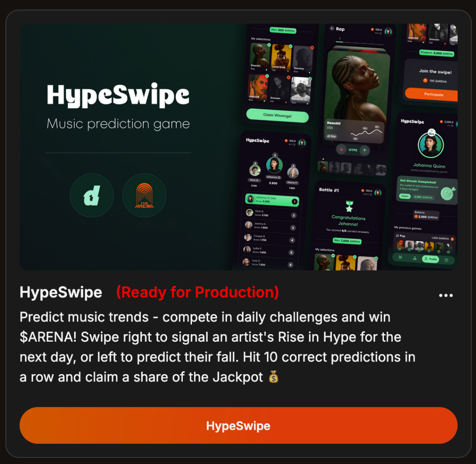Click the HypeSwipe card title text
This screenshot has height=464, width=476.
pos(61,292)
